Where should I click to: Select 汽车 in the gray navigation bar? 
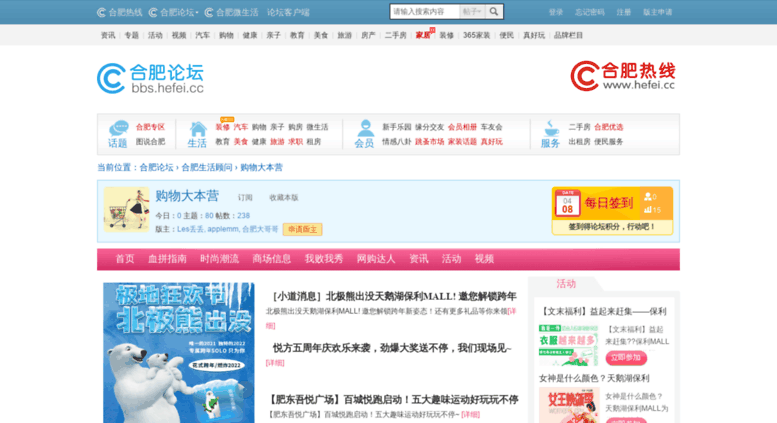(x=202, y=35)
